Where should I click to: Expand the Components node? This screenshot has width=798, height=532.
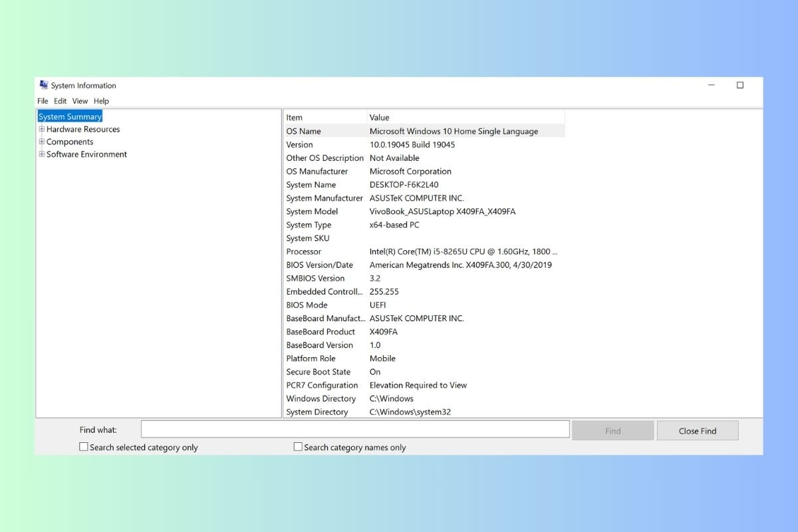click(42, 142)
